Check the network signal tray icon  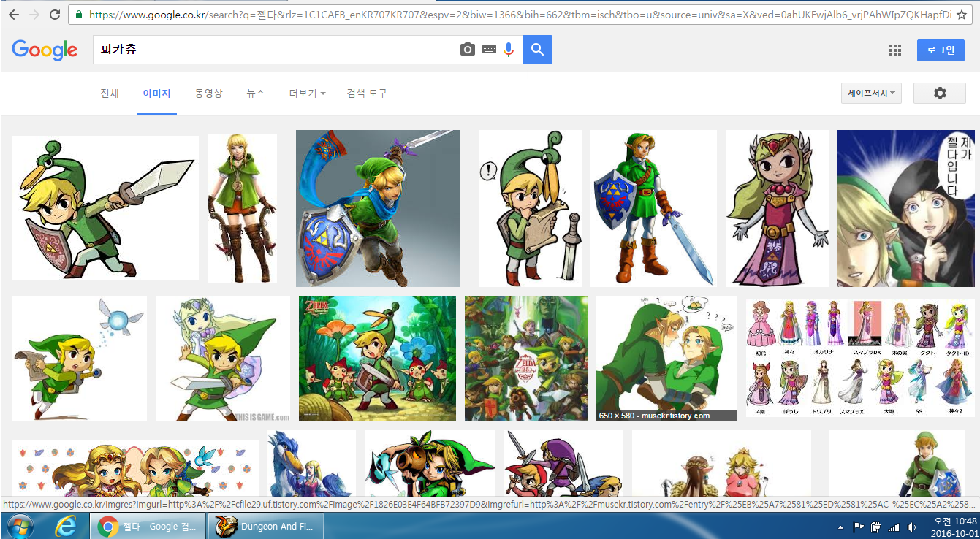coord(894,527)
